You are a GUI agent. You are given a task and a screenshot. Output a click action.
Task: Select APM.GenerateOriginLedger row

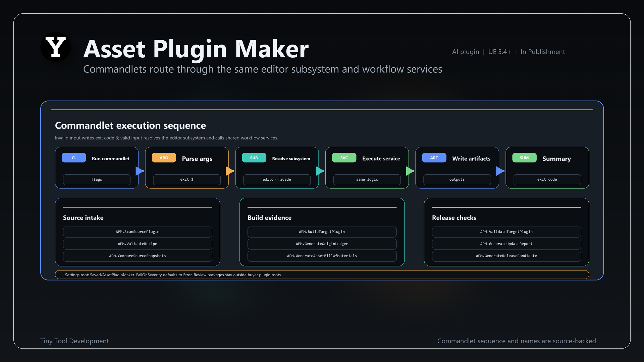[322, 244]
